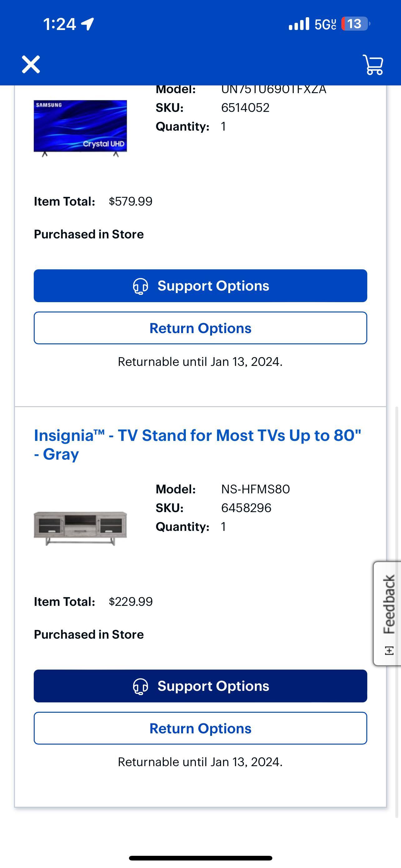Open the gray TV stand product image
401x868 pixels.
point(80,528)
